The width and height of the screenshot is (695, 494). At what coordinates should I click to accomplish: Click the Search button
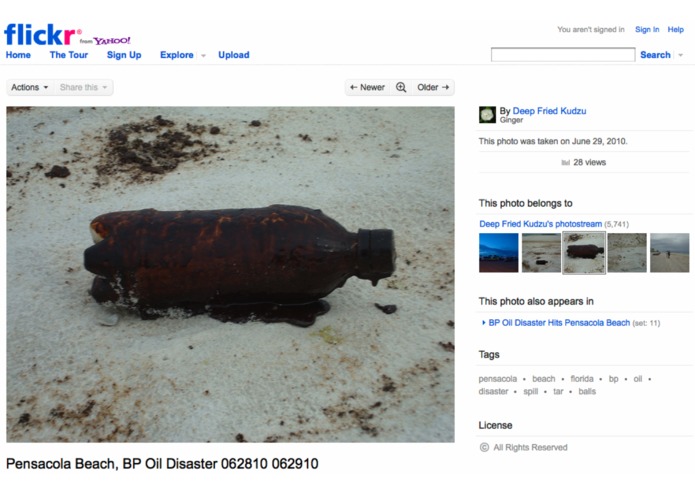655,55
